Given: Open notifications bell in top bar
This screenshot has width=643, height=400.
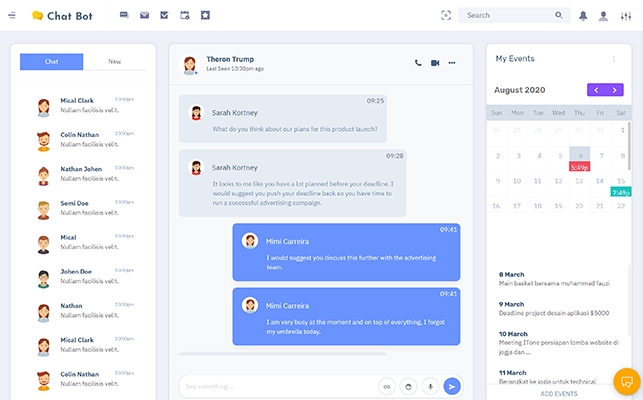Looking at the screenshot, I should [583, 15].
